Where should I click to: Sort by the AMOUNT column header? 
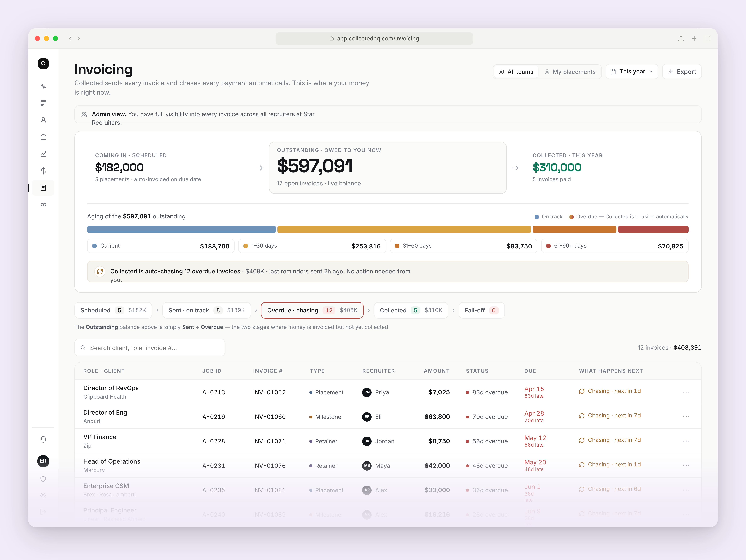[x=436, y=371]
